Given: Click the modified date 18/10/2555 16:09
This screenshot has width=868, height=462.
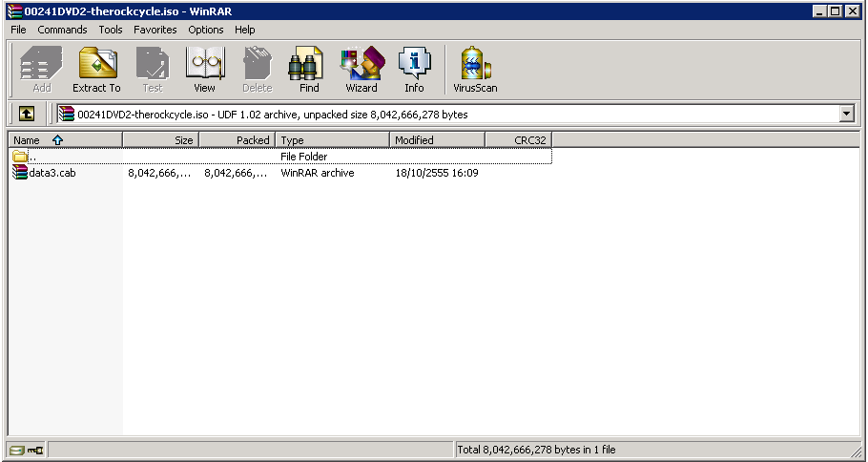Looking at the screenshot, I should point(437,173).
